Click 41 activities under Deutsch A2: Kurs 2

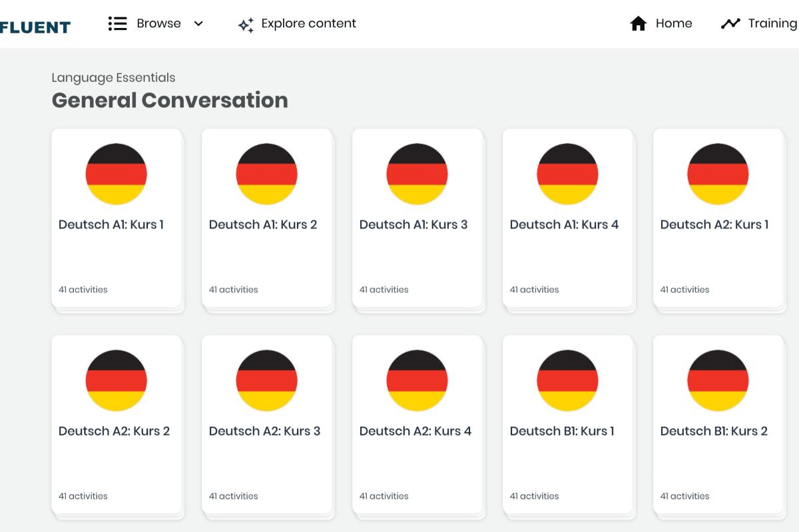coord(83,495)
